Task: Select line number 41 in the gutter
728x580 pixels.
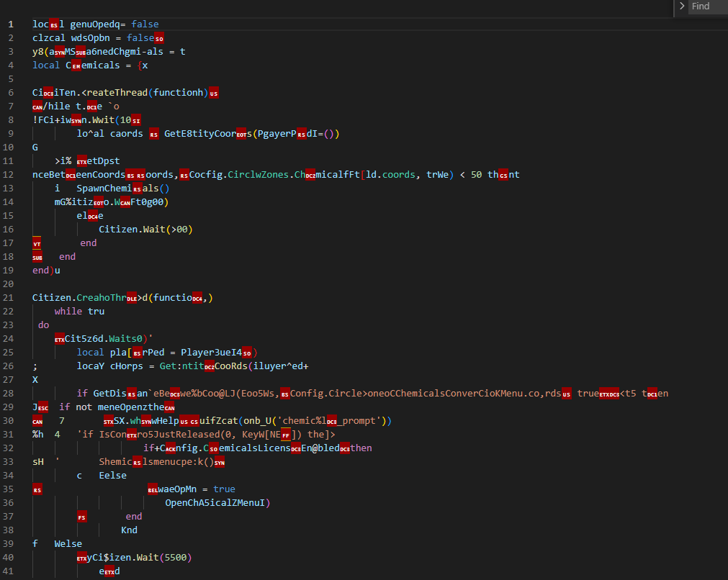Action: coord(9,571)
